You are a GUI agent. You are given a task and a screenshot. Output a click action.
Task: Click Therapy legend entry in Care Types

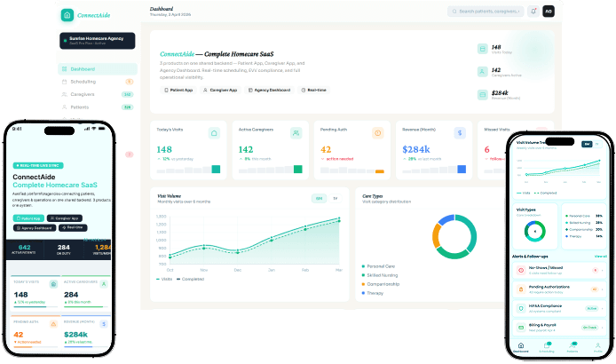coord(373,293)
